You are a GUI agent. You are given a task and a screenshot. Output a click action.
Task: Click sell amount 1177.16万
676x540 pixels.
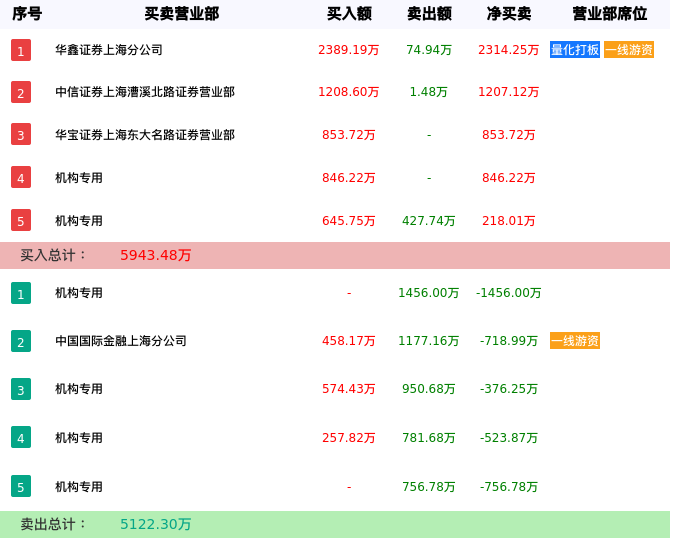click(429, 341)
